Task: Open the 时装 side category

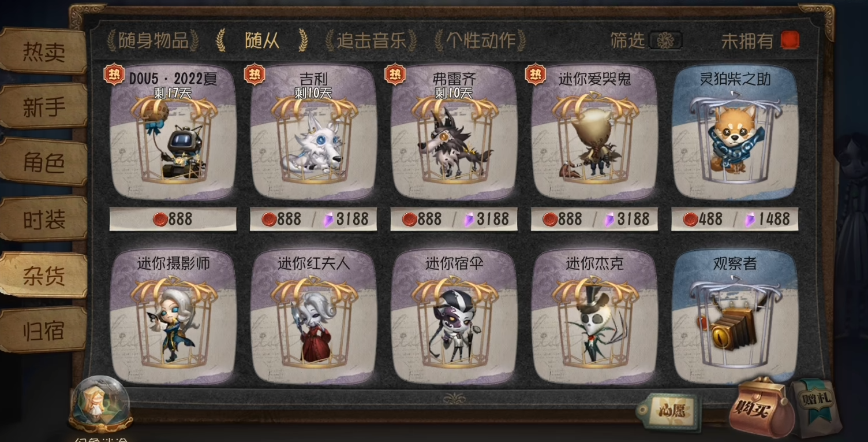Action: [43, 220]
